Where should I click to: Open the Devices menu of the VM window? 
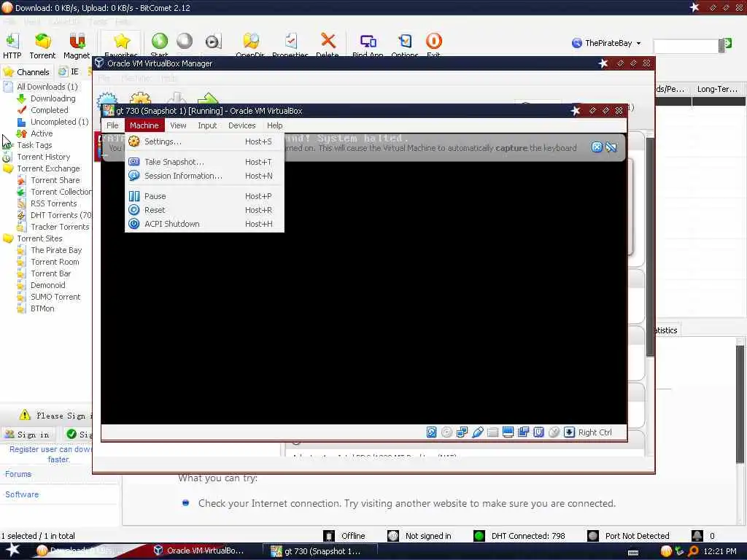tap(242, 125)
